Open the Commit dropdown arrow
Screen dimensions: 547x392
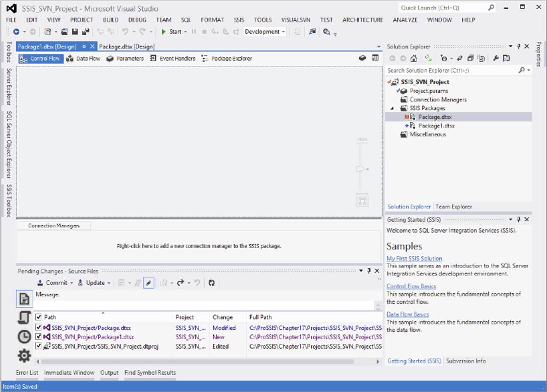pyautogui.click(x=71, y=283)
